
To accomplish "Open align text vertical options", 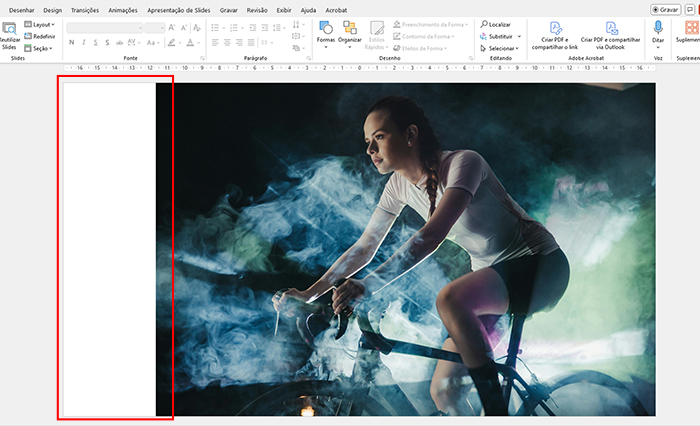I will coord(298,36).
